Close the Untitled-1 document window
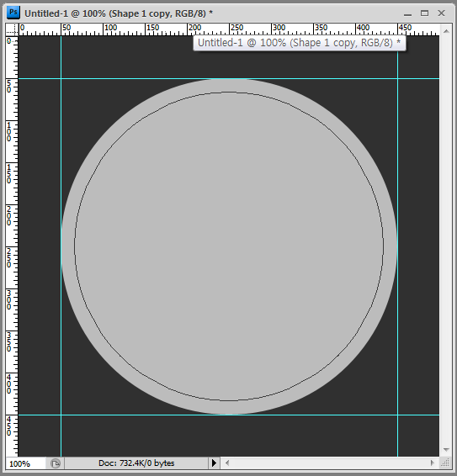This screenshot has width=457, height=476. point(441,13)
